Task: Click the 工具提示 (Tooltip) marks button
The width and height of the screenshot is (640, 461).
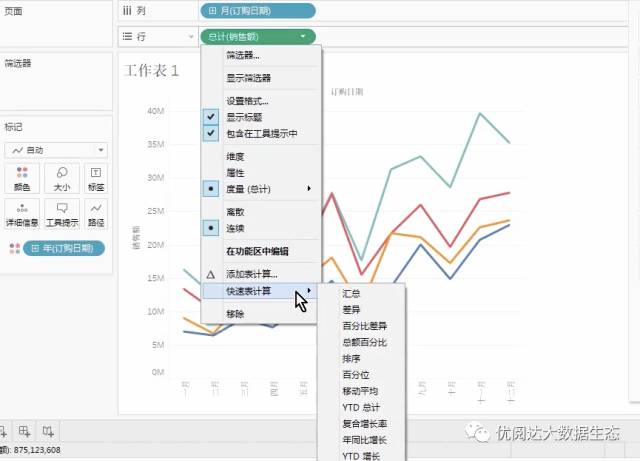Action: [61, 215]
